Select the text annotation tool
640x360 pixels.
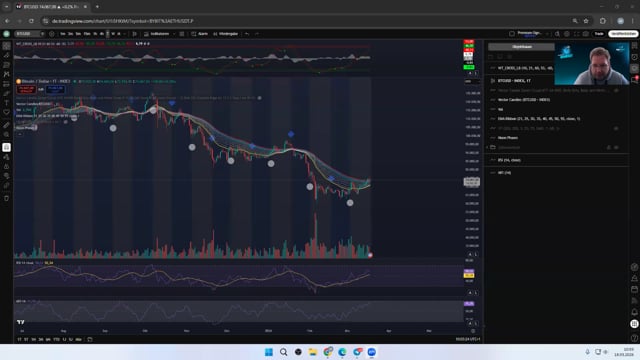point(7,103)
